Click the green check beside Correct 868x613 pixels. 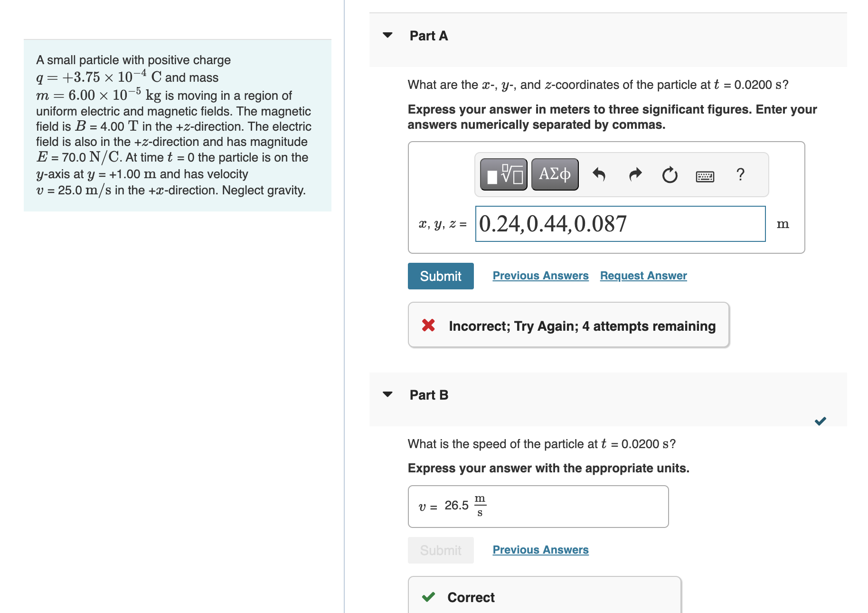[429, 597]
